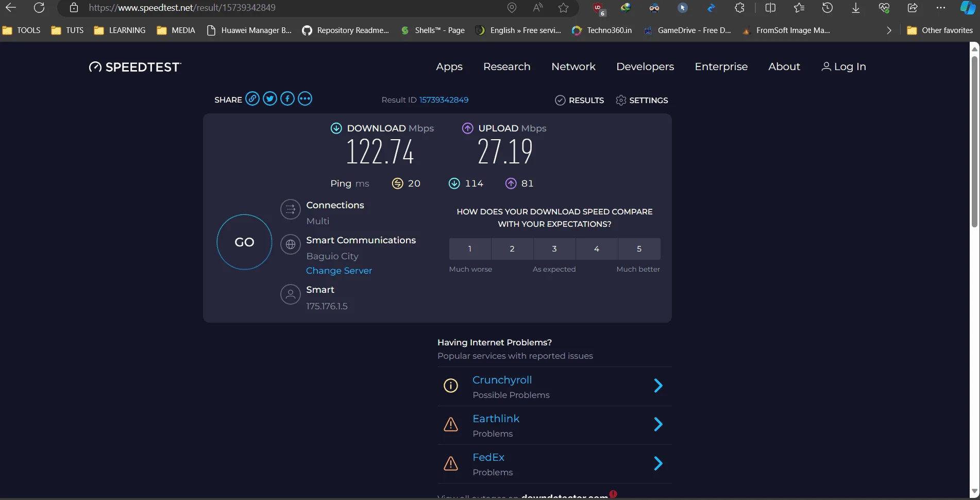Open the Techno360.in bookmark
Screen dimensions: 980x500
coord(602,30)
